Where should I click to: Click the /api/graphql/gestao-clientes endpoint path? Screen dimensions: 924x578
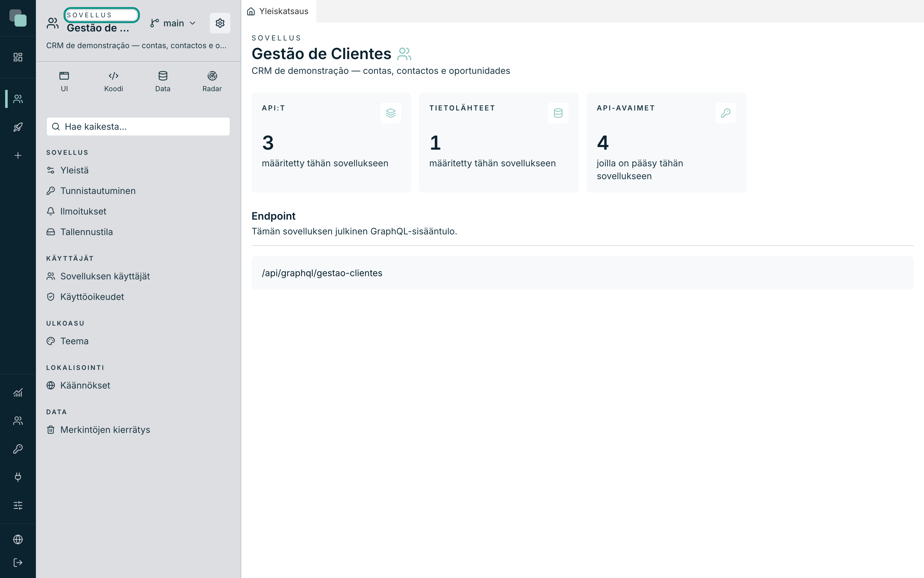pos(322,273)
